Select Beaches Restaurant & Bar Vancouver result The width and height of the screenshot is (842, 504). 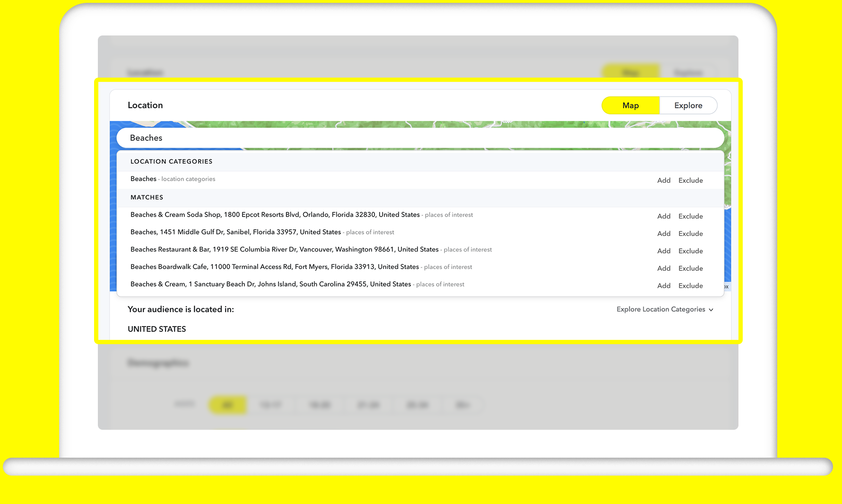[x=420, y=250]
